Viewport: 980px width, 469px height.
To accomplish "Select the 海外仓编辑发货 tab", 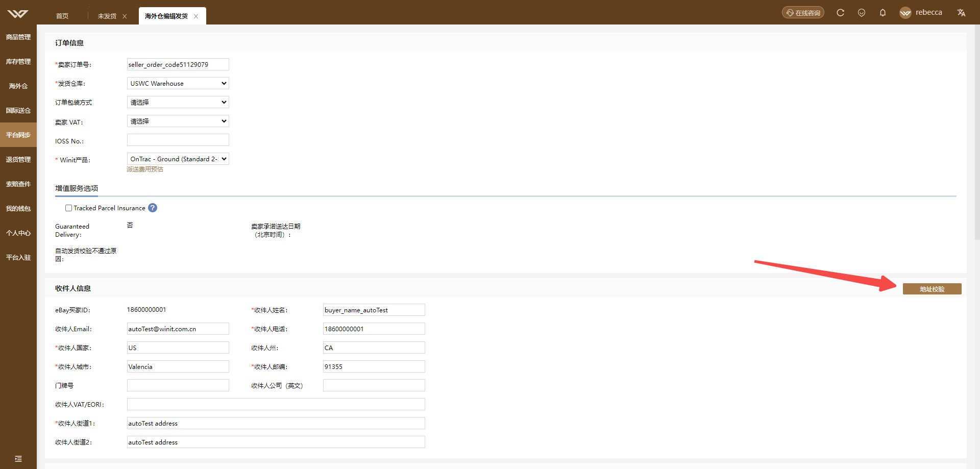I will click(166, 16).
